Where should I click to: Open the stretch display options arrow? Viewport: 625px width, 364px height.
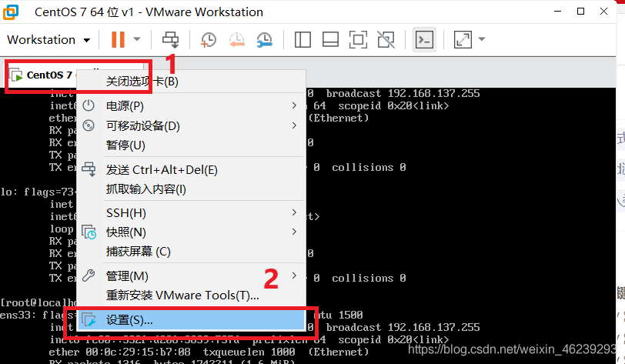pos(482,39)
